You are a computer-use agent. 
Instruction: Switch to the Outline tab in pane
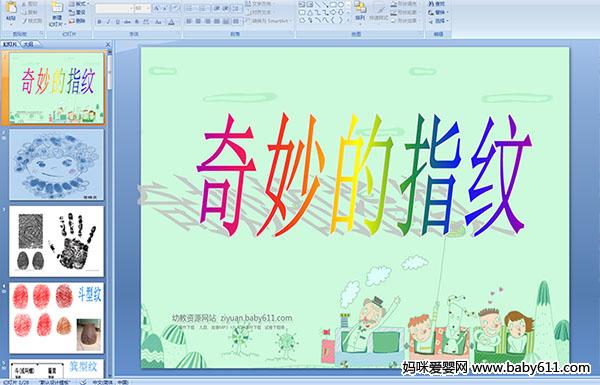point(29,44)
